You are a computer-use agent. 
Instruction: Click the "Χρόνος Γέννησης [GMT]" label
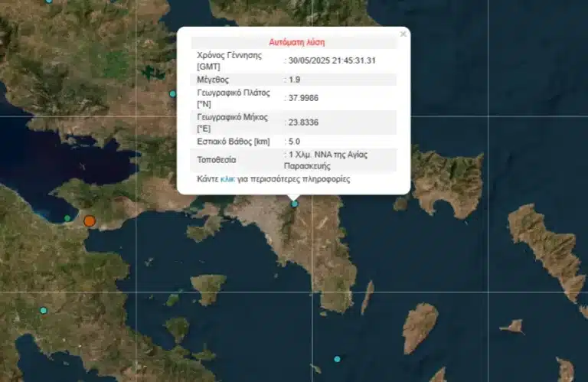(230, 60)
